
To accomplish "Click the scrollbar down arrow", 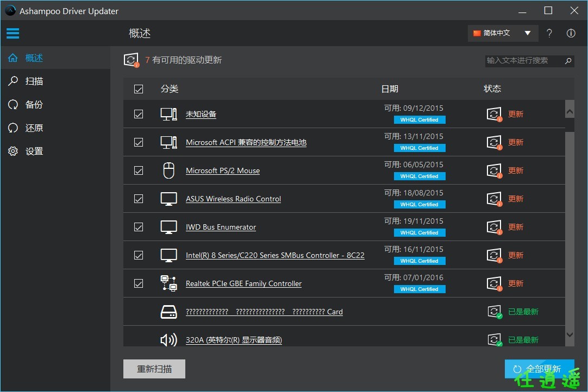I will pos(570,334).
